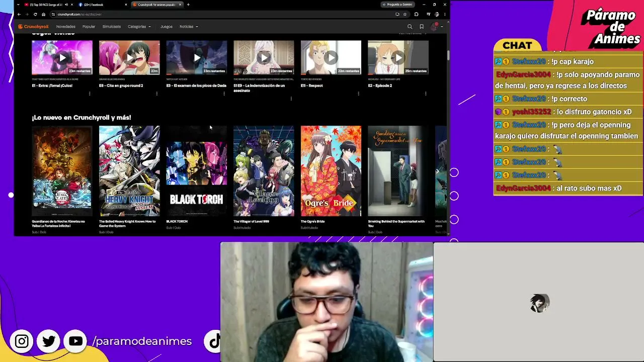644x362 pixels.
Task: Reload the Crunchyroll page
Action: (x=35, y=14)
